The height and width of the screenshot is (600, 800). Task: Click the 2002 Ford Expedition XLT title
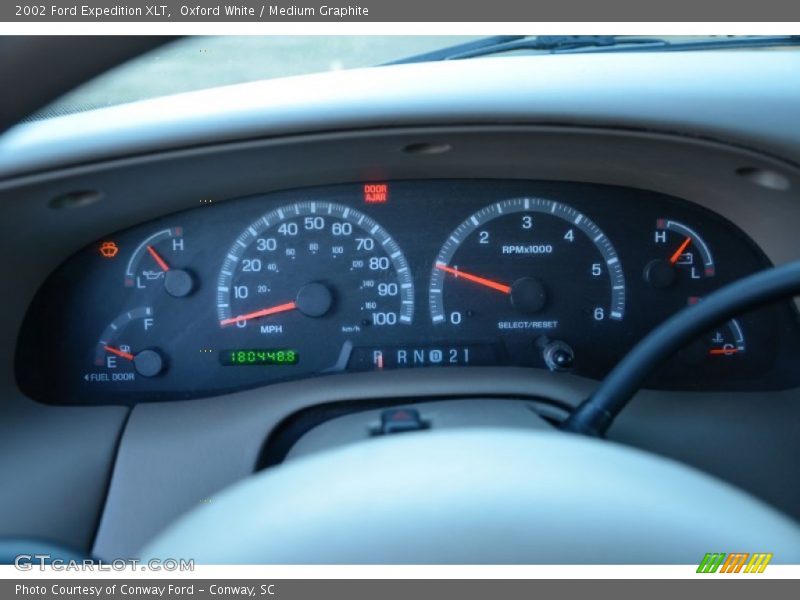pyautogui.click(x=92, y=11)
